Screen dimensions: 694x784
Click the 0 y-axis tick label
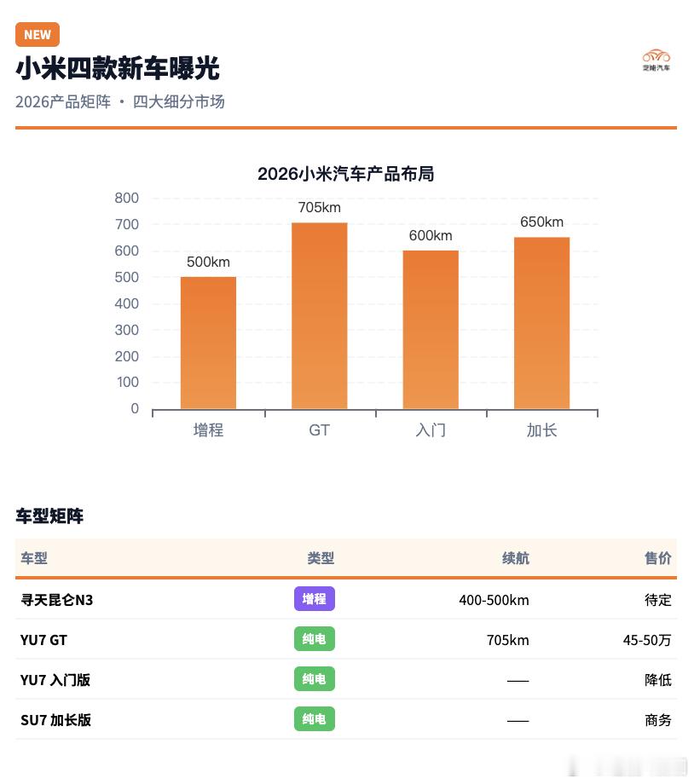click(135, 408)
